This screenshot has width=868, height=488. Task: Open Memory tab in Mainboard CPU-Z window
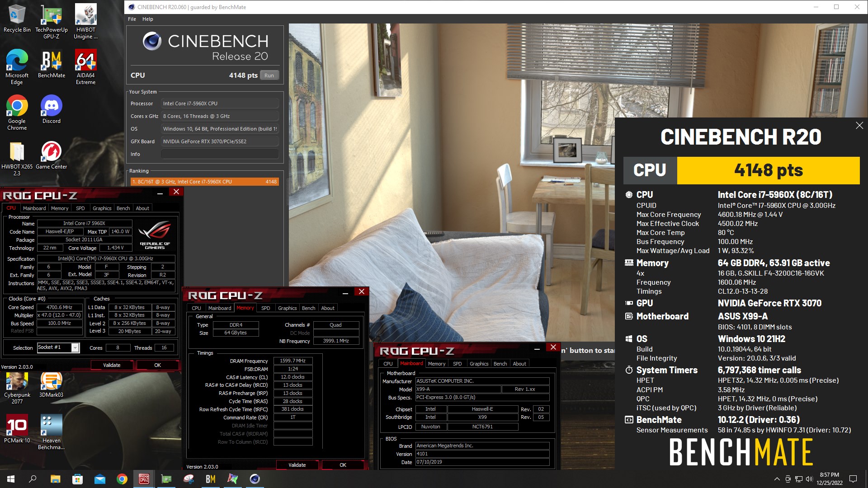click(x=437, y=364)
